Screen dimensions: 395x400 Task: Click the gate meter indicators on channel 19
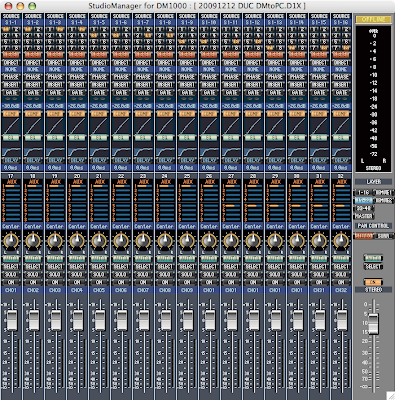tap(55, 99)
